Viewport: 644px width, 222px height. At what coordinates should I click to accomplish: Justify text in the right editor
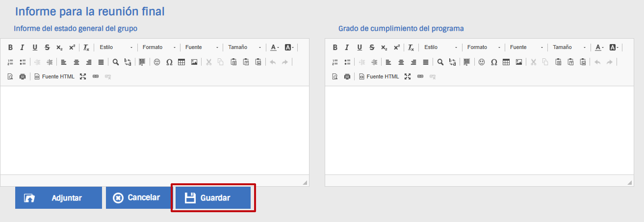tap(426, 62)
